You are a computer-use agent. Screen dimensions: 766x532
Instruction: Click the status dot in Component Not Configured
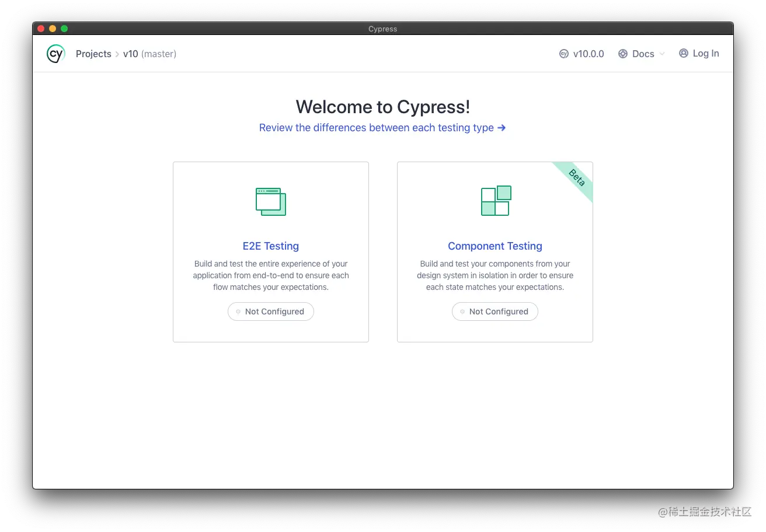(462, 311)
